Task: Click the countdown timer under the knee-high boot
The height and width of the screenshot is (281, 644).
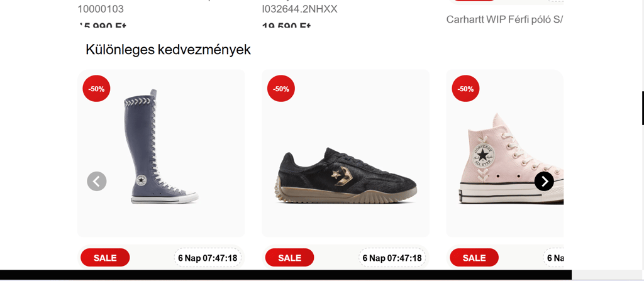Action: (x=208, y=258)
